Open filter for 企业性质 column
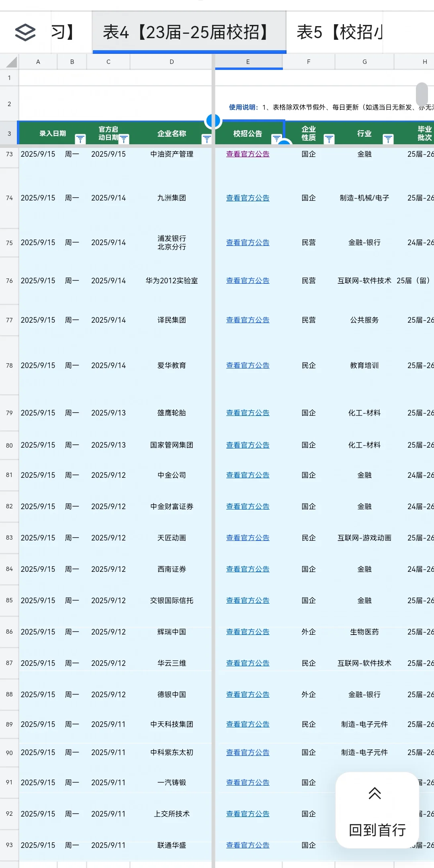 [x=329, y=139]
